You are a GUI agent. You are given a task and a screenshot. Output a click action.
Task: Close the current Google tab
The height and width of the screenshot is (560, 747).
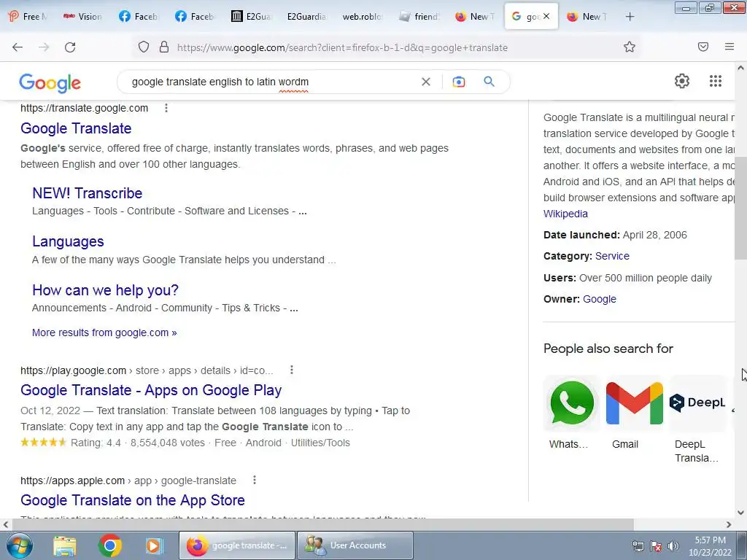click(546, 16)
